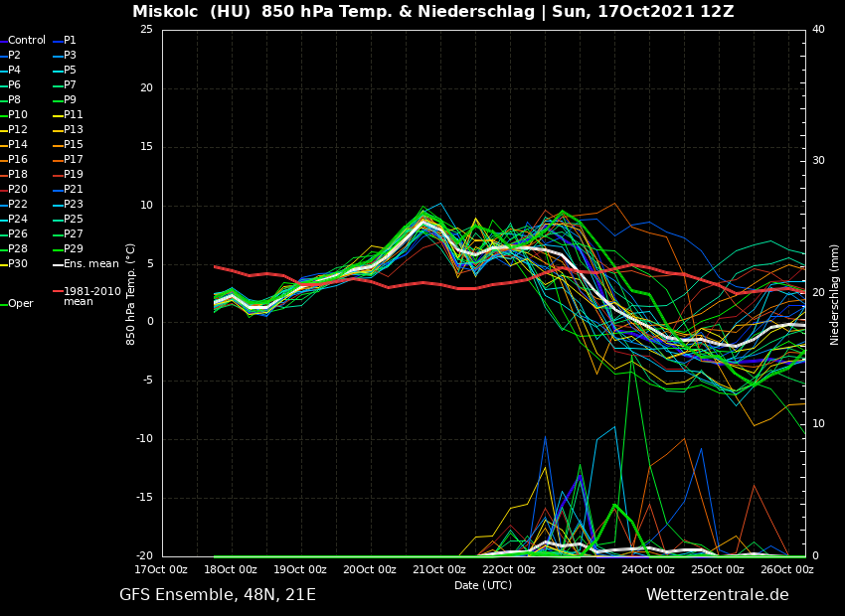
Task: Click the Oper legend entry
Action: 20,304
